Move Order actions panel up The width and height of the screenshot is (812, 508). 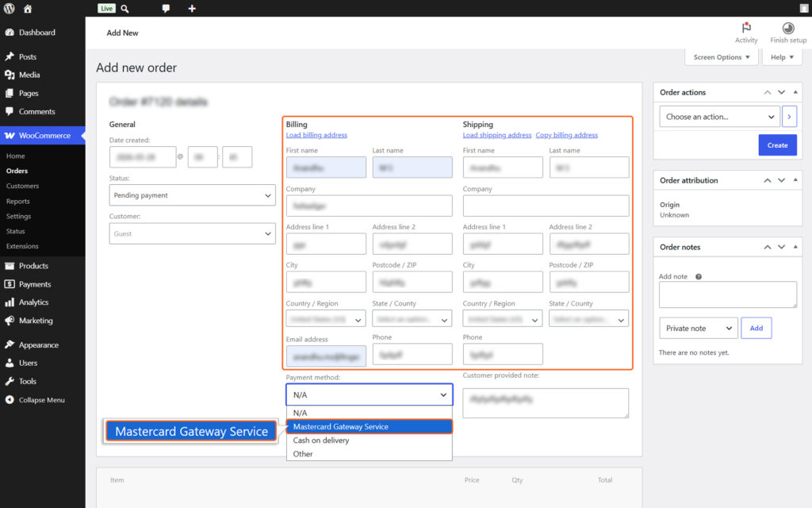768,92
